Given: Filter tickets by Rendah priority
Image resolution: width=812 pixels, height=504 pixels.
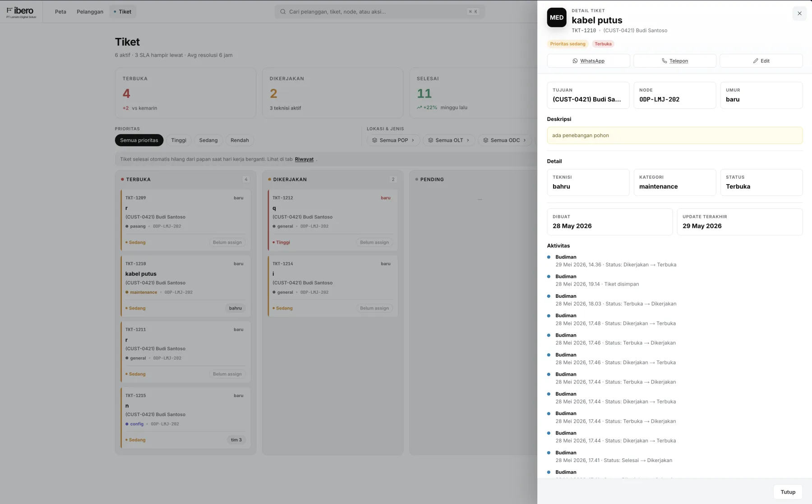Looking at the screenshot, I should click(x=240, y=140).
